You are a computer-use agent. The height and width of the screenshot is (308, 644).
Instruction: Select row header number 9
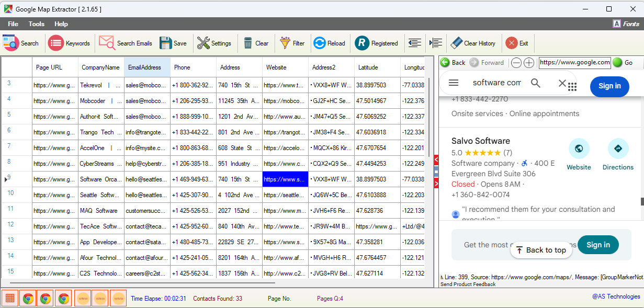pyautogui.click(x=16, y=179)
